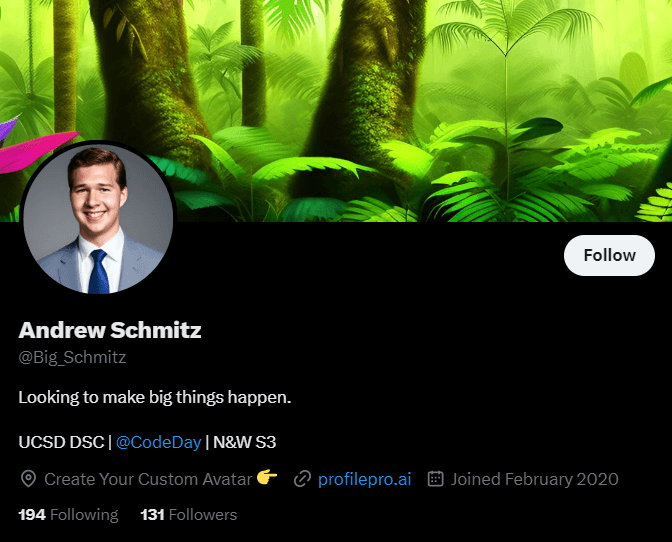This screenshot has height=542, width=672.
Task: Click the Andrew Schmitz display name
Action: click(x=110, y=330)
